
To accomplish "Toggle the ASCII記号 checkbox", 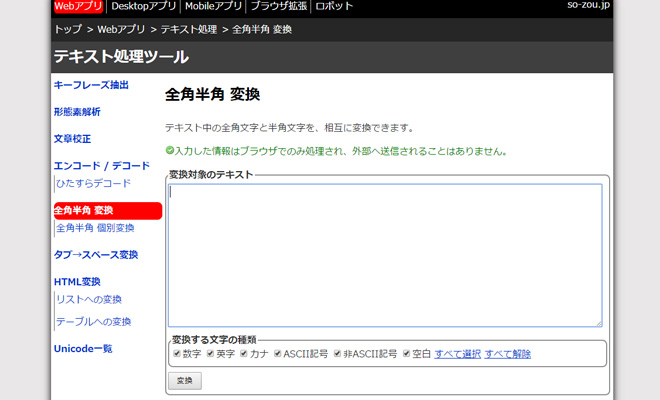I will point(277,354).
